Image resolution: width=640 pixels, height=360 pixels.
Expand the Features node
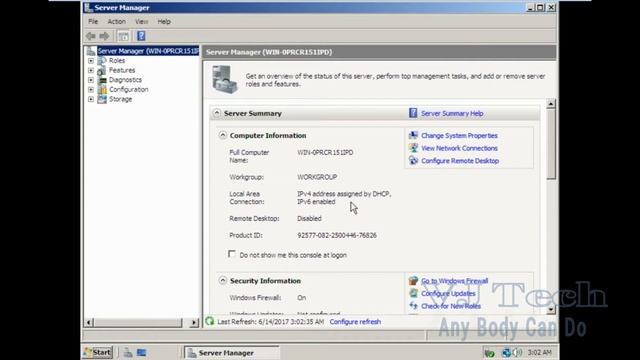click(91, 71)
